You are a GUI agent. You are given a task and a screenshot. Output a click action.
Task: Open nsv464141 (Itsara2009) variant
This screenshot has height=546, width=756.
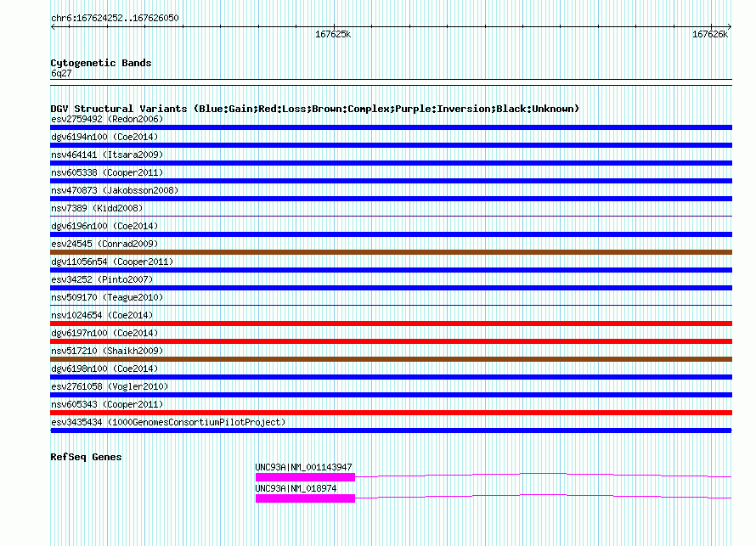[107, 155]
